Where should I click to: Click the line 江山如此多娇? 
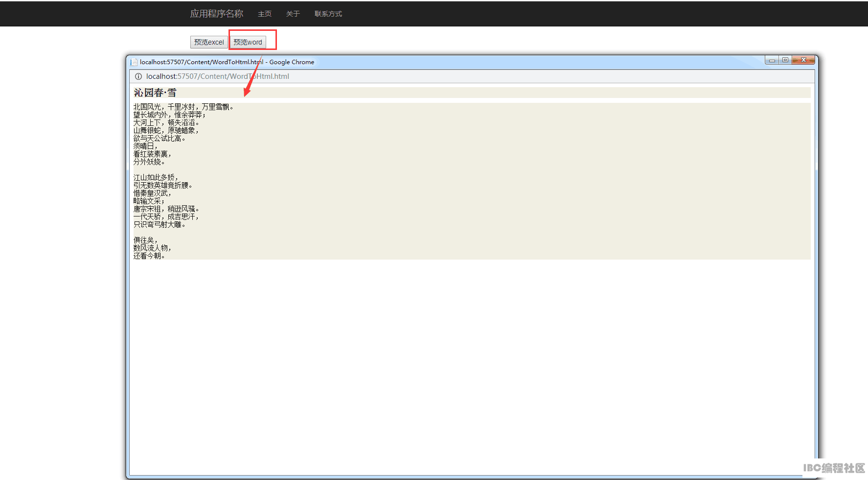point(156,177)
